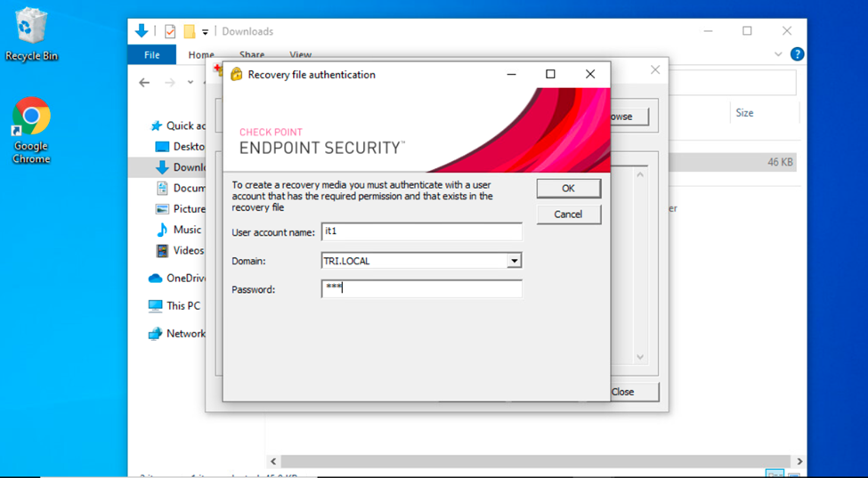Screen dimensions: 868x478
Task: Select Network in the navigation pane
Action: pos(177,334)
